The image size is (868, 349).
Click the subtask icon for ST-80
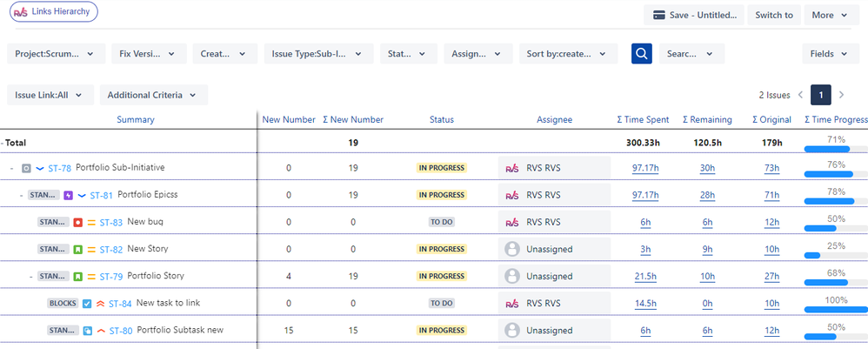point(87,331)
